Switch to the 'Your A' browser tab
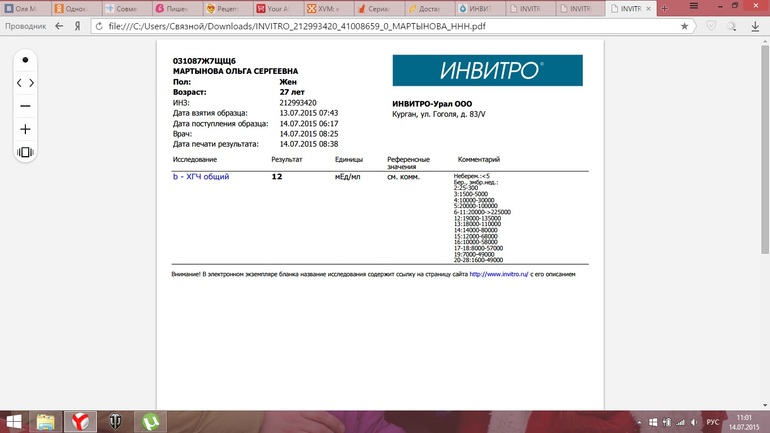 pos(277,8)
